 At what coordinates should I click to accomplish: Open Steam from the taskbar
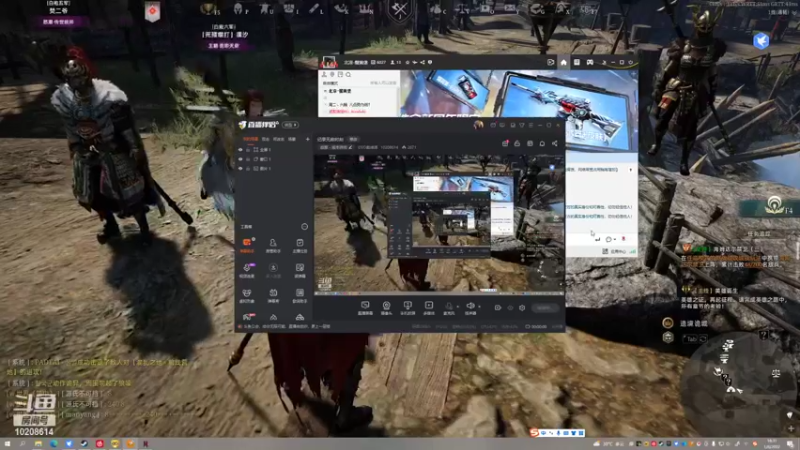pyautogui.click(x=84, y=444)
